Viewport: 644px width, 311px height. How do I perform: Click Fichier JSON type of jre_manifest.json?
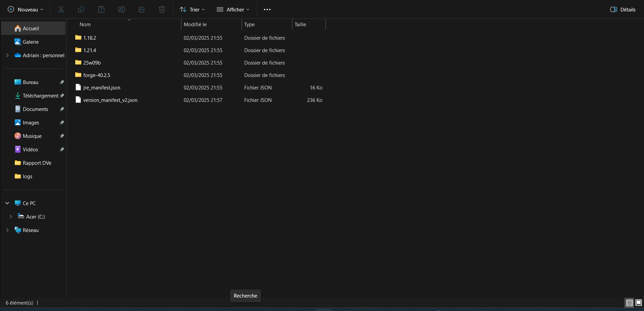coord(258,87)
